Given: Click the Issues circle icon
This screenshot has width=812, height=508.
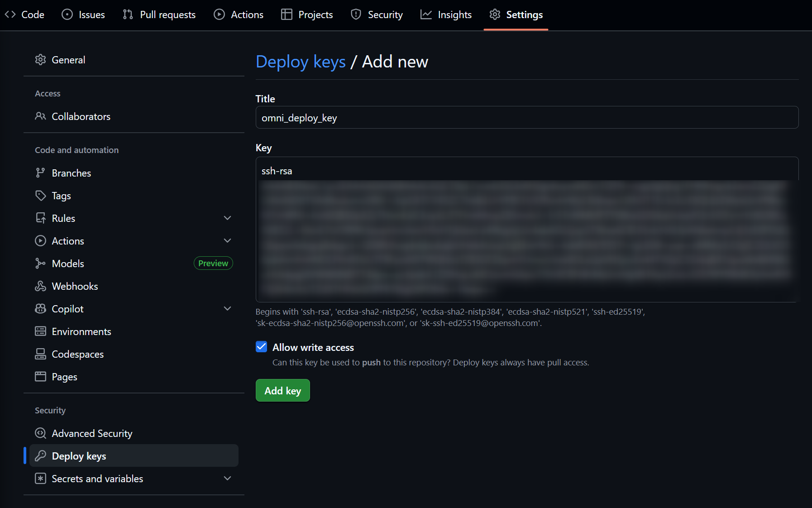Looking at the screenshot, I should pos(67,14).
